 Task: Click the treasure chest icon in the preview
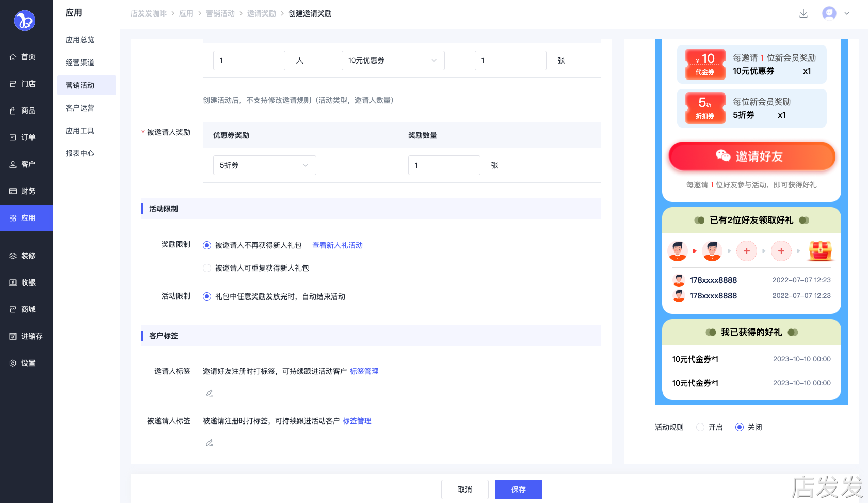[x=820, y=251]
